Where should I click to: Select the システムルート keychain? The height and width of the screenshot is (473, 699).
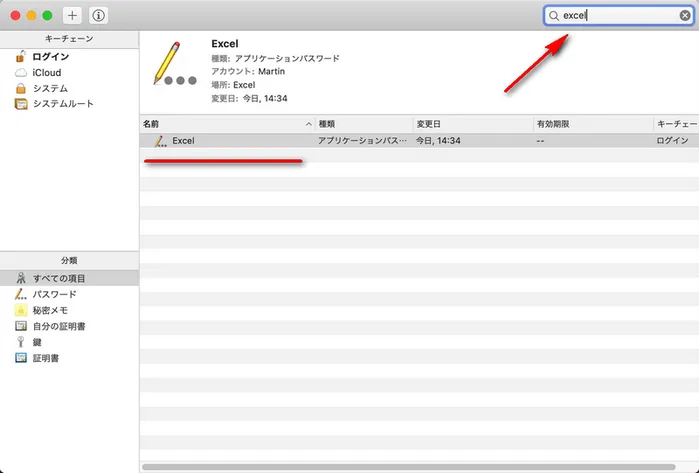[x=63, y=104]
